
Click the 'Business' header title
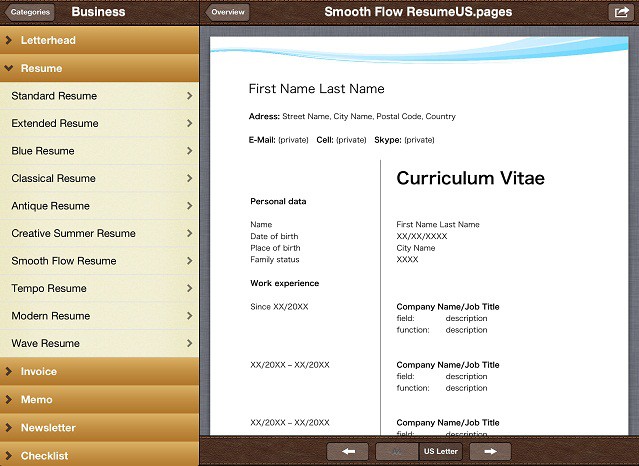(x=98, y=12)
